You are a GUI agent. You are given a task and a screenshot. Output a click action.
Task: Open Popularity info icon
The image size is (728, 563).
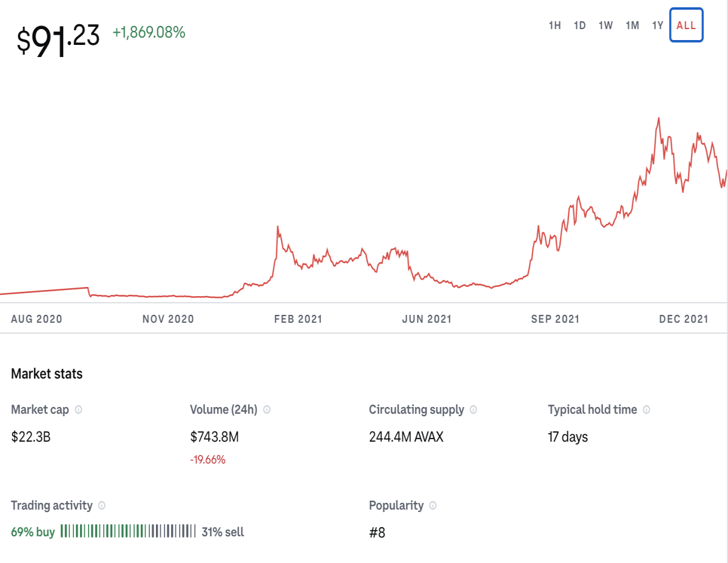pyautogui.click(x=433, y=505)
